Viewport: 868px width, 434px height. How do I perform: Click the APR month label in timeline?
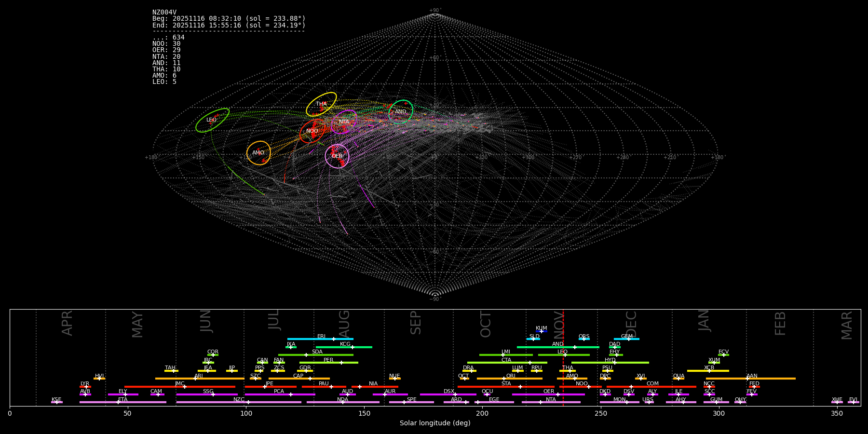67,323
